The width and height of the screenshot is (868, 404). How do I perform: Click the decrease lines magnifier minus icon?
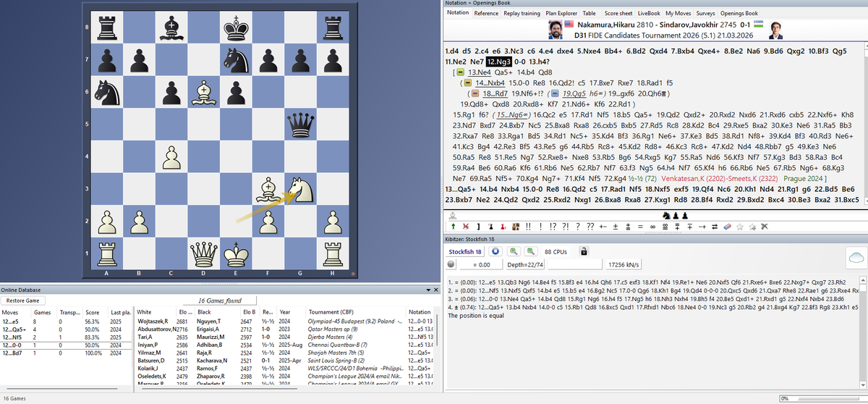point(532,251)
